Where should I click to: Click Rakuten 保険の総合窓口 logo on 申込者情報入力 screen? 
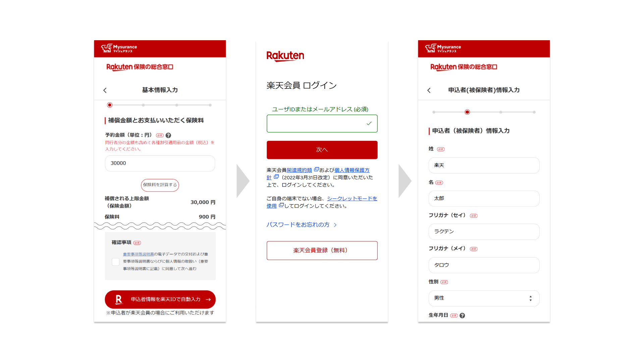pyautogui.click(x=464, y=67)
